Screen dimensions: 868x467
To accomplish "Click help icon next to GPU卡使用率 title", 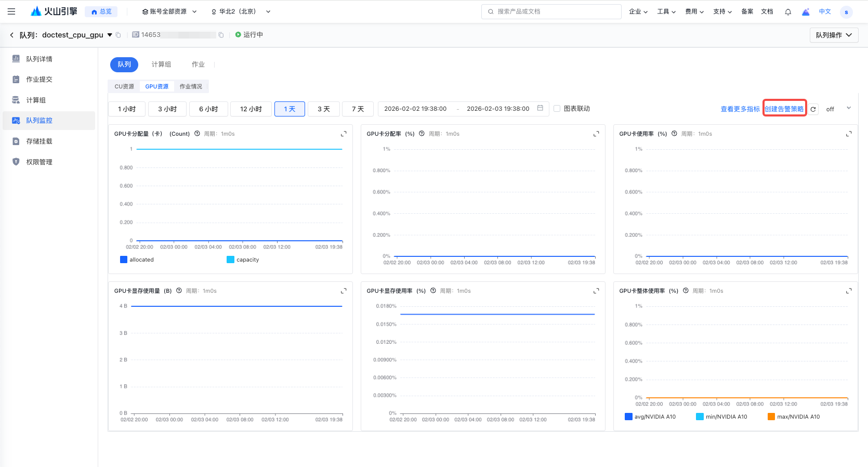I will [674, 134].
